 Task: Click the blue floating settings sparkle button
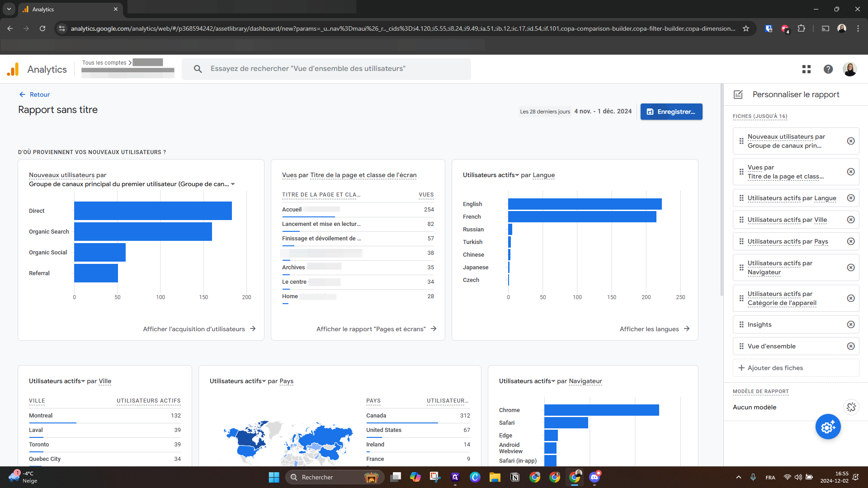[828, 427]
